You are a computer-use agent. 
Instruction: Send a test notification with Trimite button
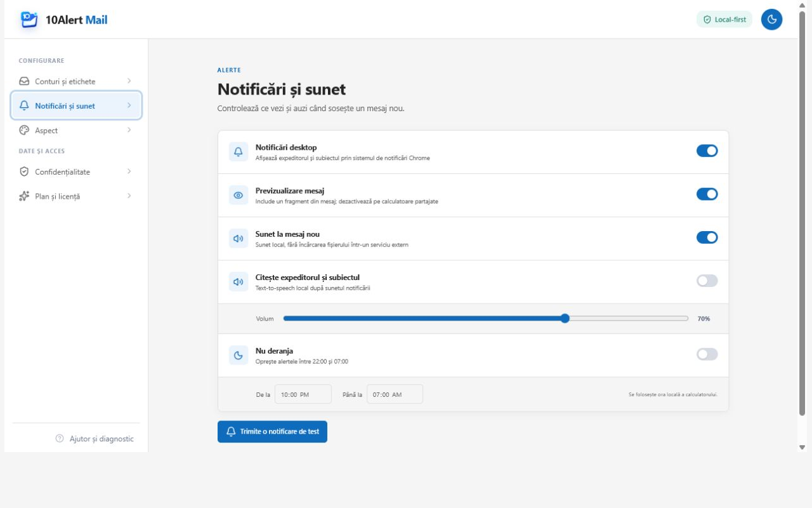[x=272, y=432]
